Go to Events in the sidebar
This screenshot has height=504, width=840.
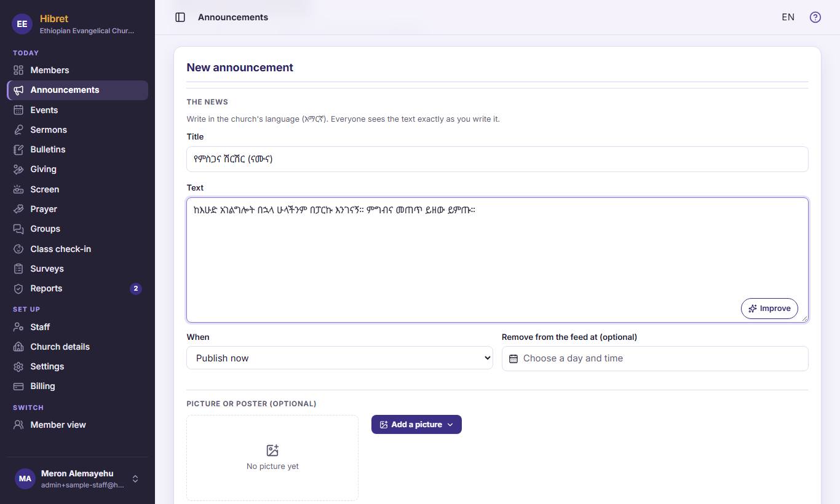77,110
